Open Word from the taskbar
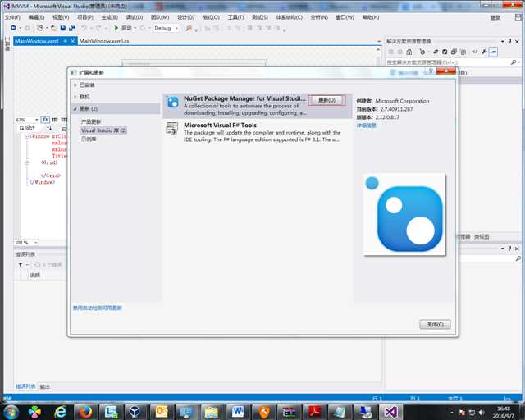Viewport: 525px width, 420px height. [x=237, y=412]
